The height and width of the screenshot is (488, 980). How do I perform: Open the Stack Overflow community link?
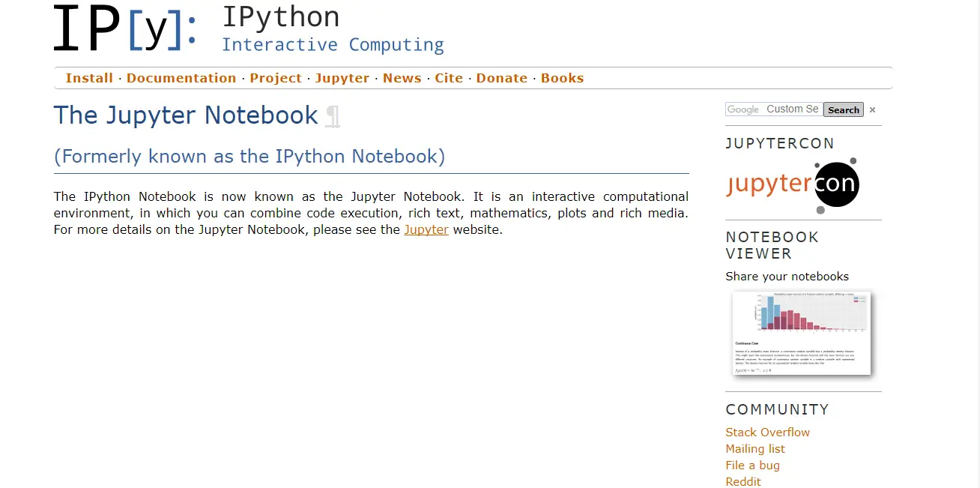768,432
